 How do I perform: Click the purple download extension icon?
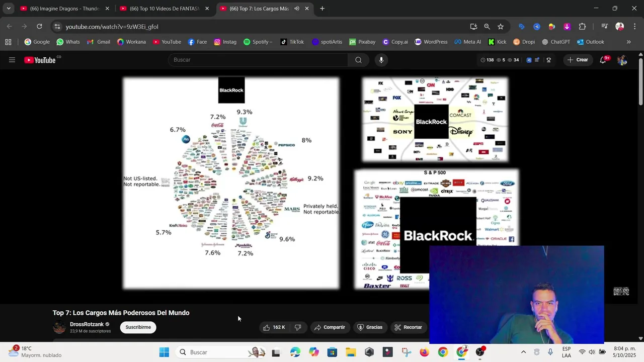pyautogui.click(x=567, y=27)
